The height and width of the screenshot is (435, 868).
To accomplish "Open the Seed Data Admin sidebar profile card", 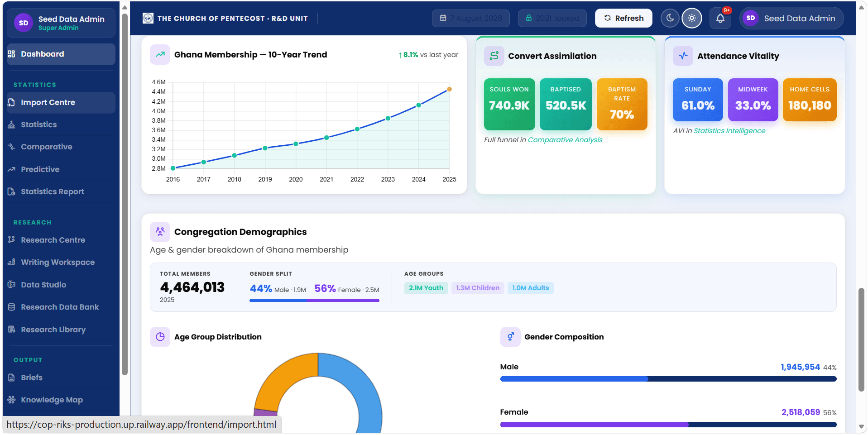I will (x=61, y=23).
